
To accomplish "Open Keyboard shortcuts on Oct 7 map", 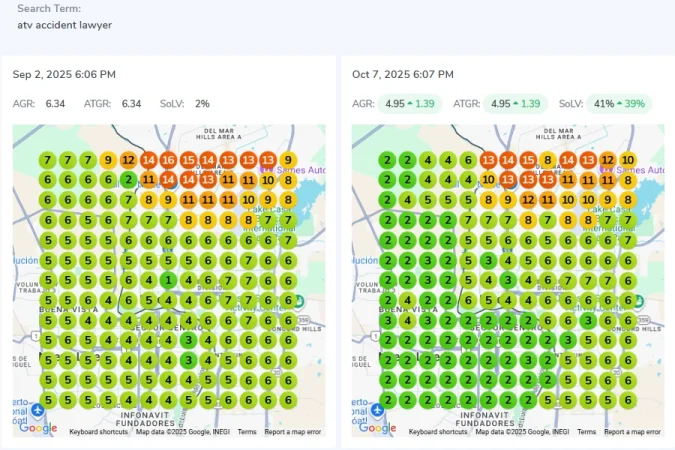I will tap(438, 432).
